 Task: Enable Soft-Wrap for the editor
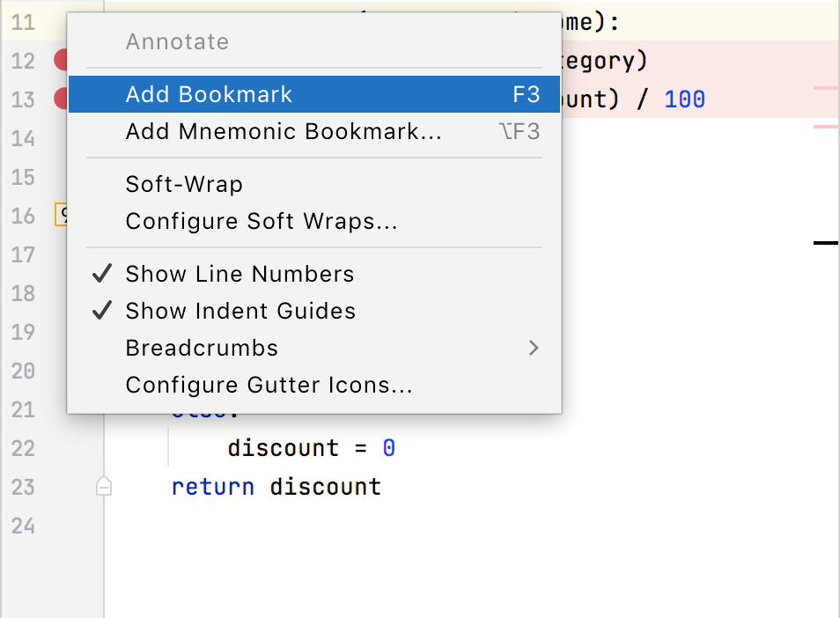pyautogui.click(x=184, y=184)
